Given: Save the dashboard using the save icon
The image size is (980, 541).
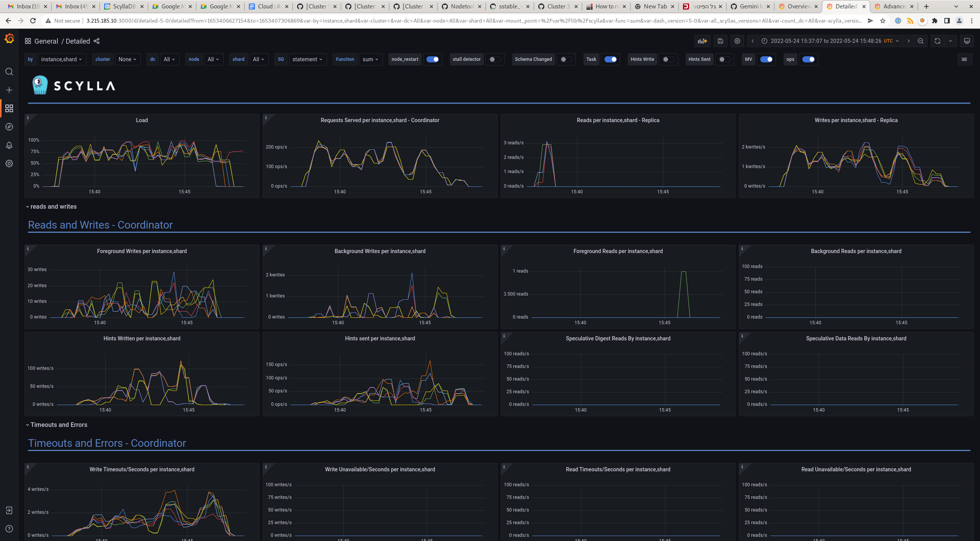Looking at the screenshot, I should 720,41.
